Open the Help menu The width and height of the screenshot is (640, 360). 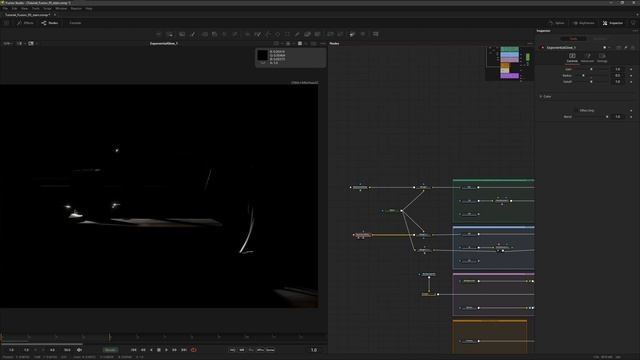pos(89,8)
